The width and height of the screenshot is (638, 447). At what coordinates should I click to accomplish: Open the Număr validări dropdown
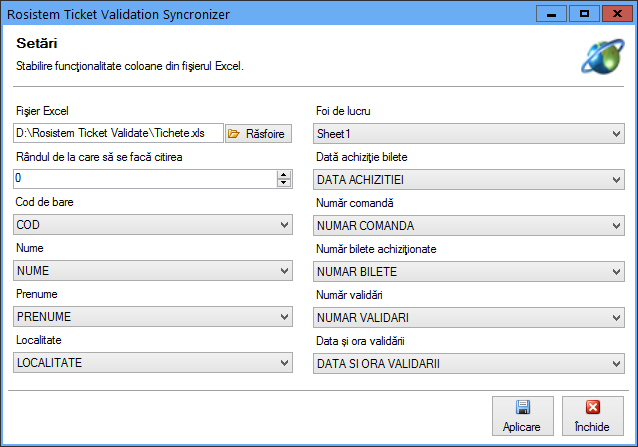click(468, 317)
